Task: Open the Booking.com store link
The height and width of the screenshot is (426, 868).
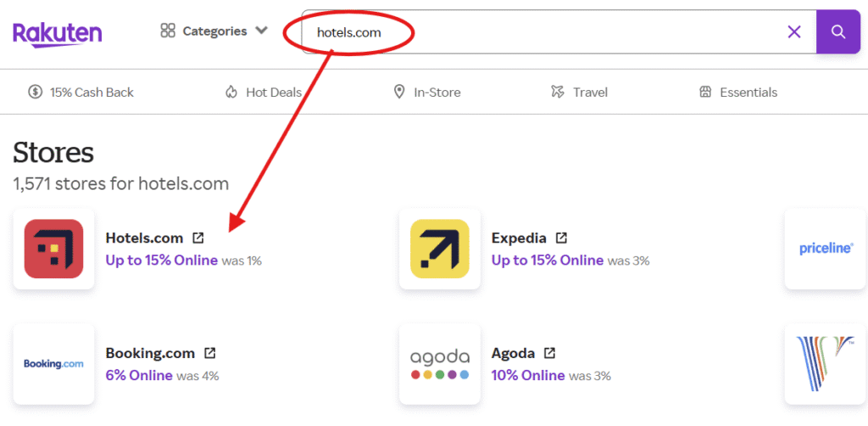Action: (150, 353)
